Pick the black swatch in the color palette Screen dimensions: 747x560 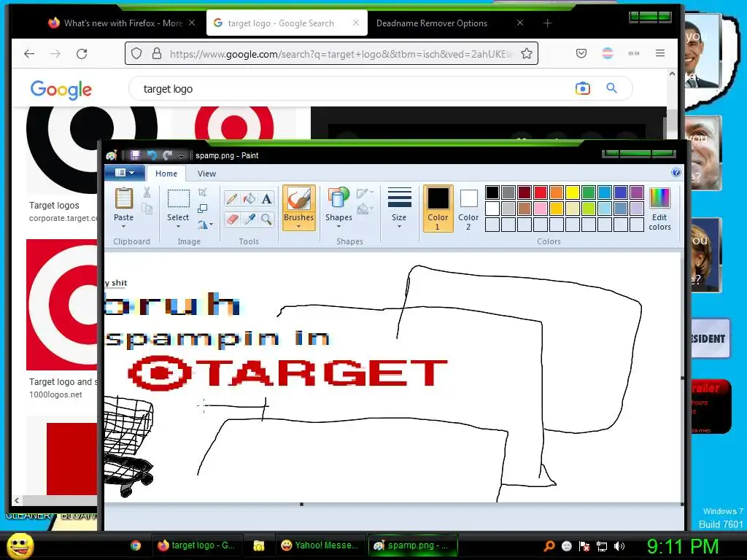click(492, 192)
